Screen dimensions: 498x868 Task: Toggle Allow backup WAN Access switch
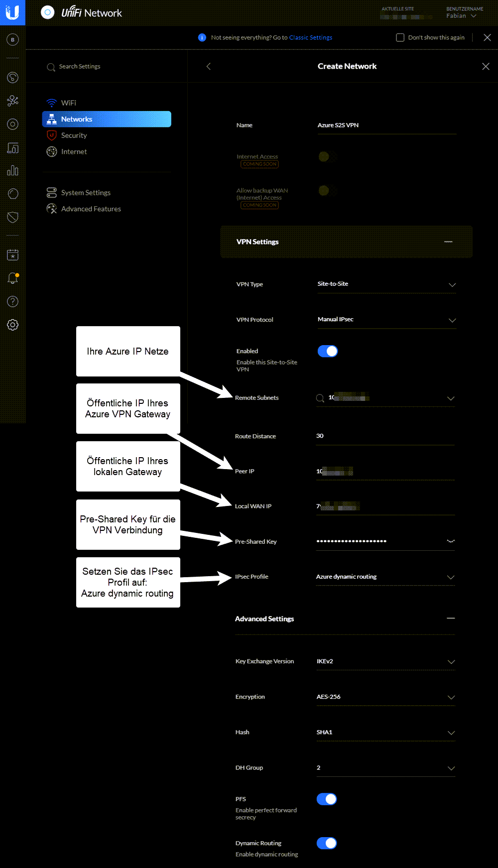[x=327, y=190]
